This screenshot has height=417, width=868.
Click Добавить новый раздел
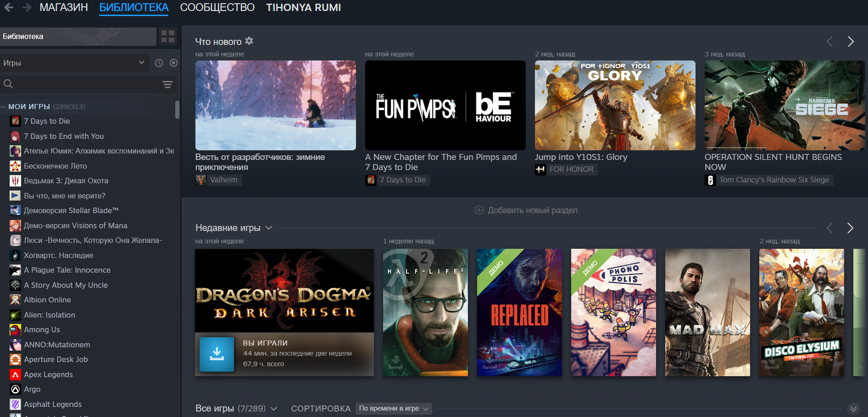point(526,210)
